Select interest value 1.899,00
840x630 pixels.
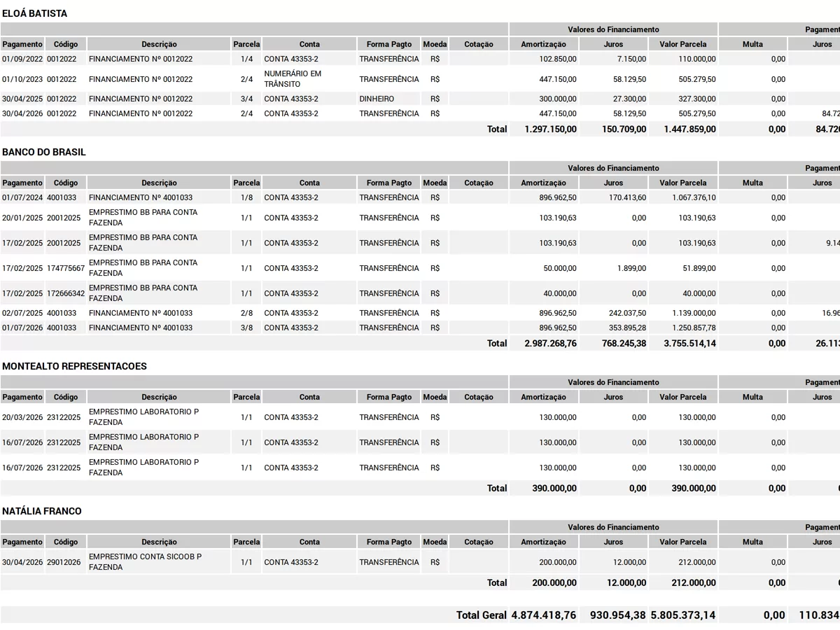(632, 268)
